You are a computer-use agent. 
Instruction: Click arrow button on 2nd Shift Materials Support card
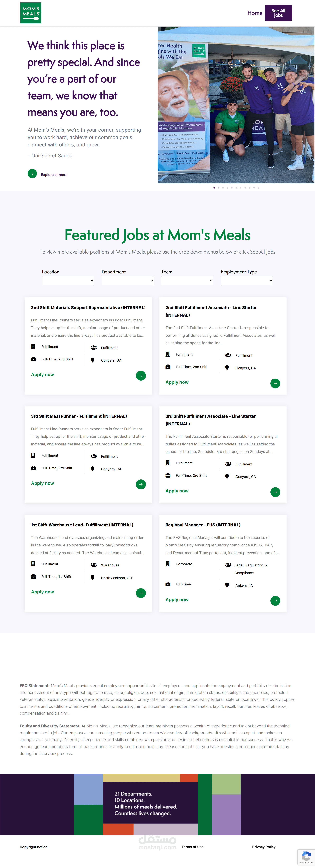(x=141, y=376)
